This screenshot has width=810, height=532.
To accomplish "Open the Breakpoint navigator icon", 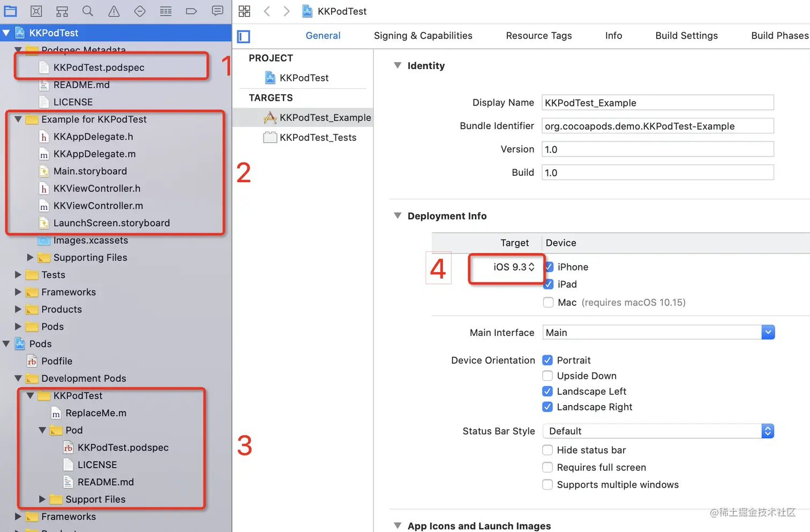I will (191, 11).
